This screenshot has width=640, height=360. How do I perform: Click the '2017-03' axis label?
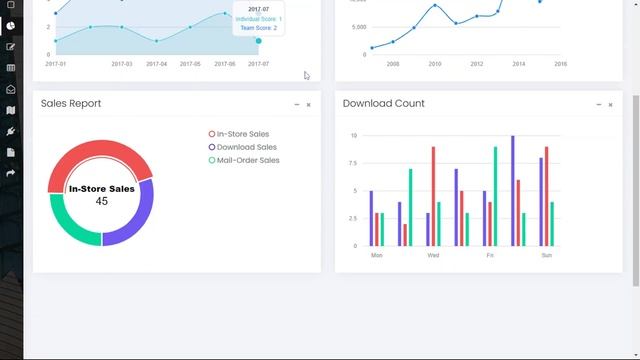122,64
